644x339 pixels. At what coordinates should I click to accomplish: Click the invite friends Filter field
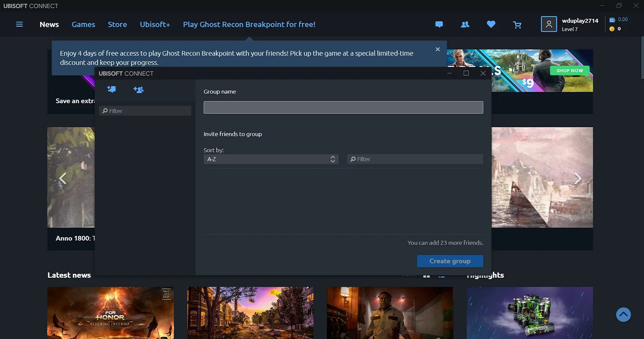(415, 159)
